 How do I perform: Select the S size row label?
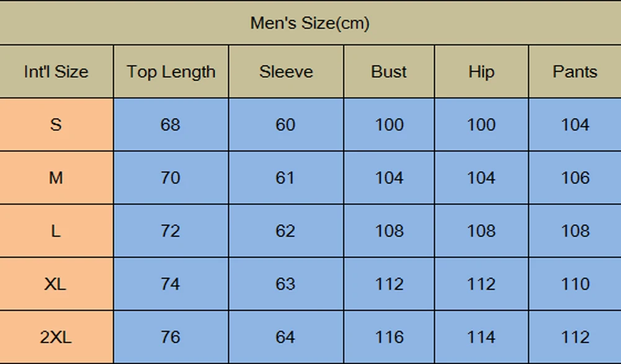(x=56, y=125)
